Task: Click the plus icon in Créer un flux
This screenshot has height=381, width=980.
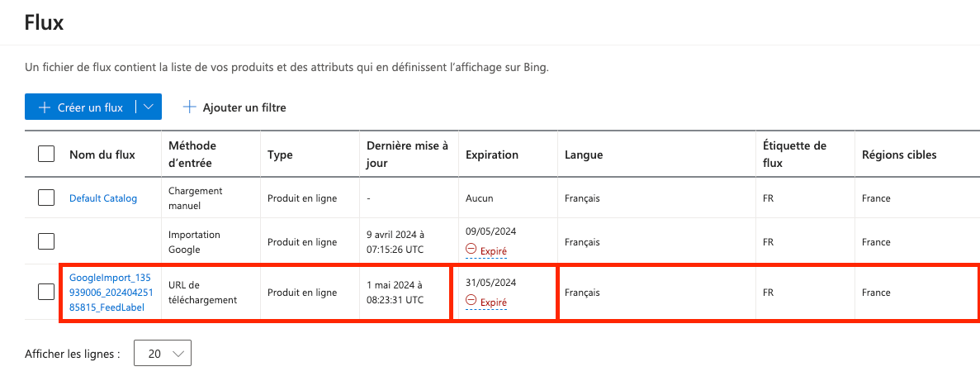Action: click(44, 107)
